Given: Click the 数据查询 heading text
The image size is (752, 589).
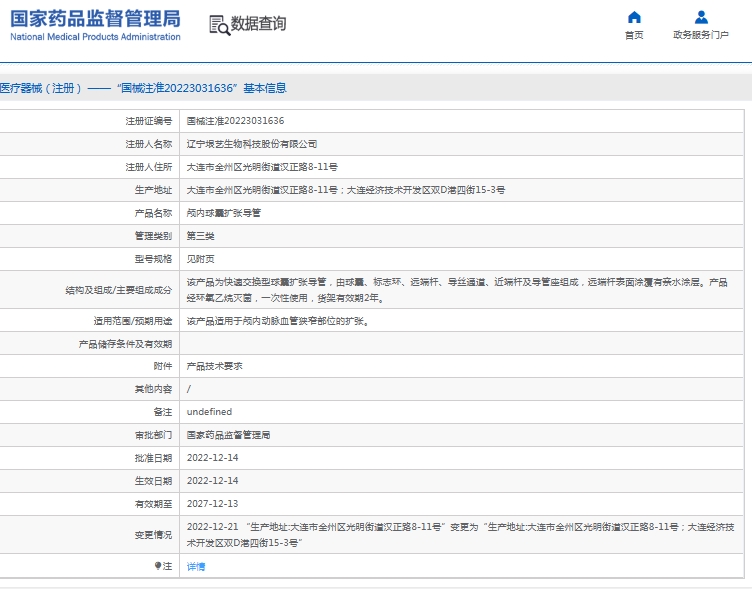Looking at the screenshot, I should (258, 24).
